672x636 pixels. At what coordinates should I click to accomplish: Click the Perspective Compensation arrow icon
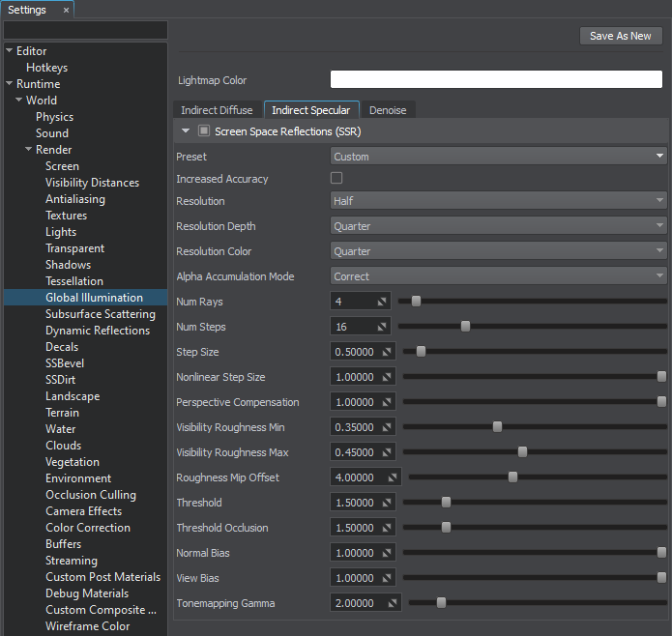click(x=387, y=403)
